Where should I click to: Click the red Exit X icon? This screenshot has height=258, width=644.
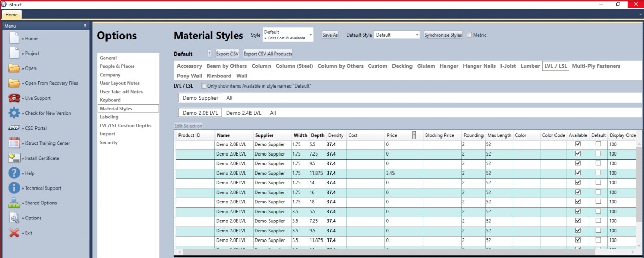[14, 233]
